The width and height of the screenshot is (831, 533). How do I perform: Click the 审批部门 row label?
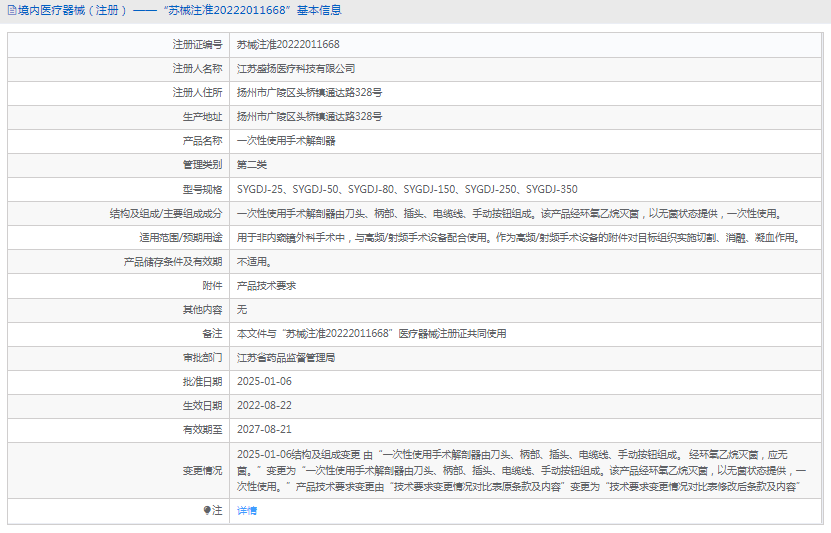click(202, 358)
